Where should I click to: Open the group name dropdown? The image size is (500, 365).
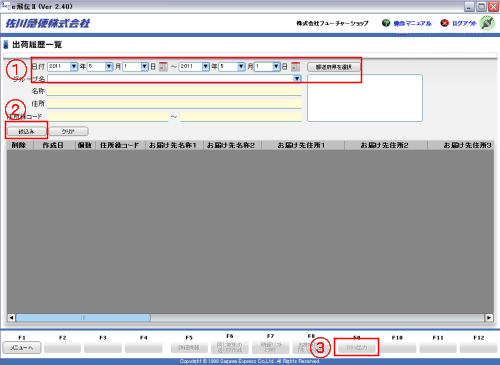297,78
